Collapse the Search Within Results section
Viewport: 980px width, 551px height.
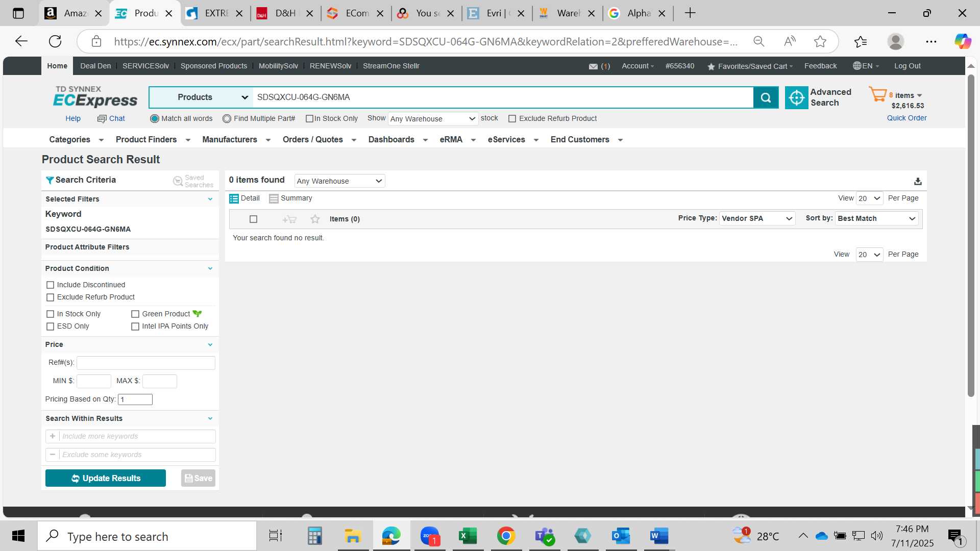(x=210, y=418)
